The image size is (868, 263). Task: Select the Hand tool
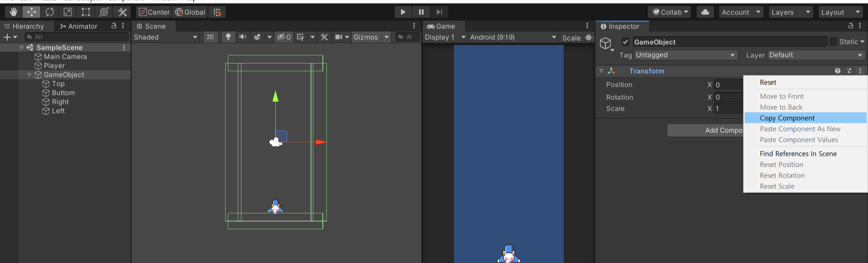(14, 12)
